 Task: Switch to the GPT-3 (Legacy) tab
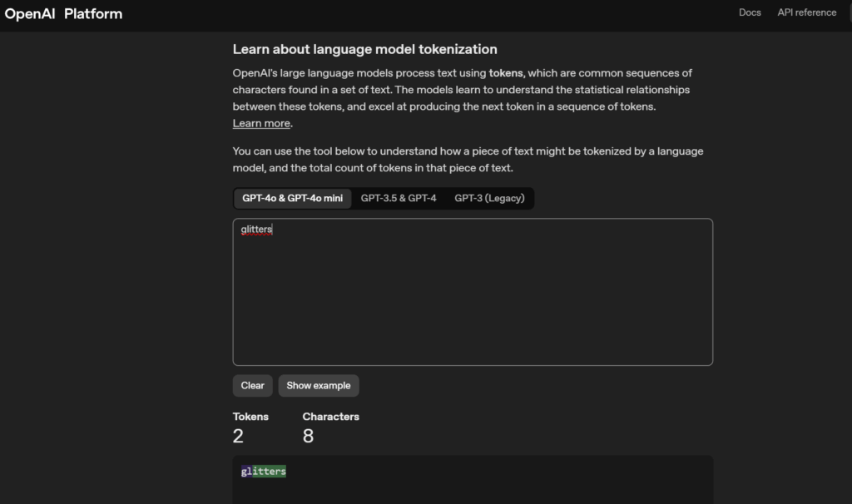[489, 198]
